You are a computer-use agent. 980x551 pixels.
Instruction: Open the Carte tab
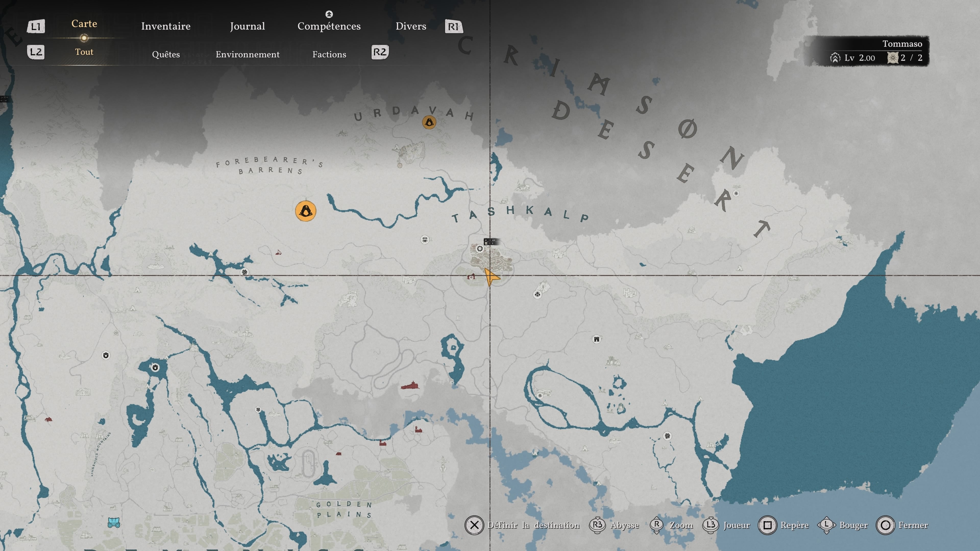click(x=84, y=23)
